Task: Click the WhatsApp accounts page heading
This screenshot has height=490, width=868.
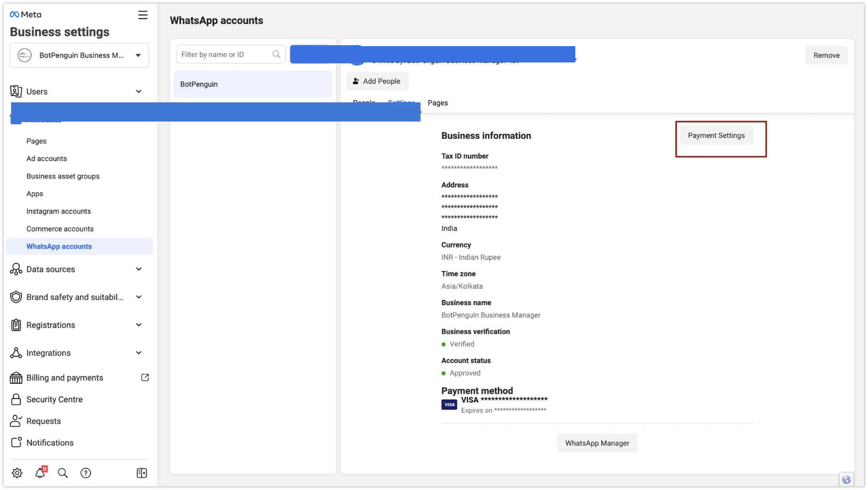Action: click(216, 20)
